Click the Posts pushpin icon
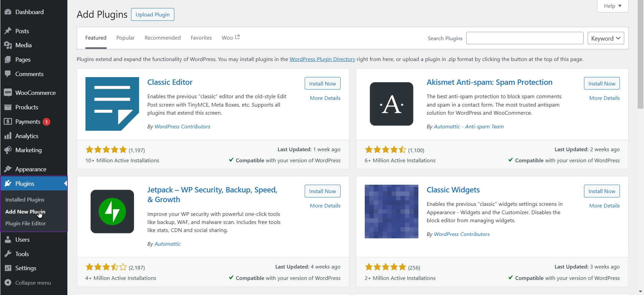644x295 pixels. (8, 31)
